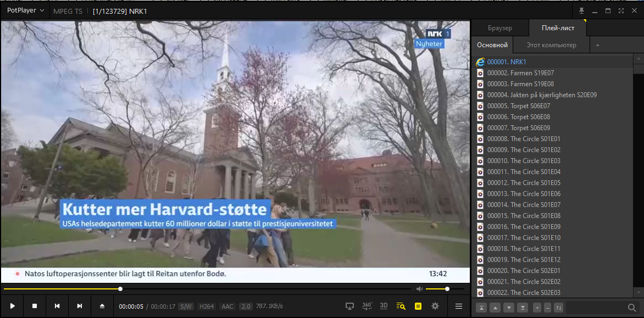Click the playlist scroll-up arrow
The height and width of the screenshot is (318, 644).
click(639, 59)
